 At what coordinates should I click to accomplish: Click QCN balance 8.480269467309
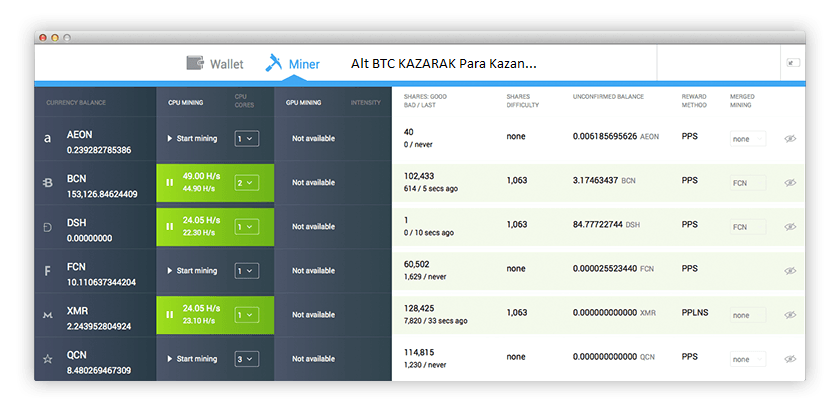pyautogui.click(x=99, y=370)
